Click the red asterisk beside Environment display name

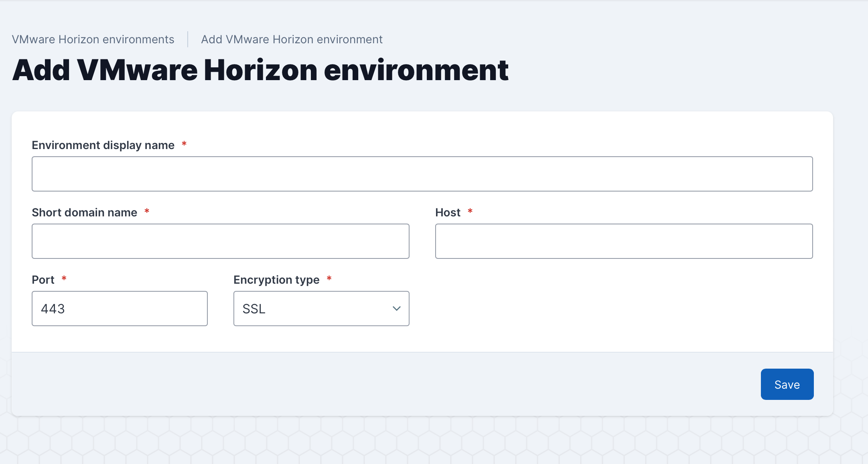click(x=184, y=143)
